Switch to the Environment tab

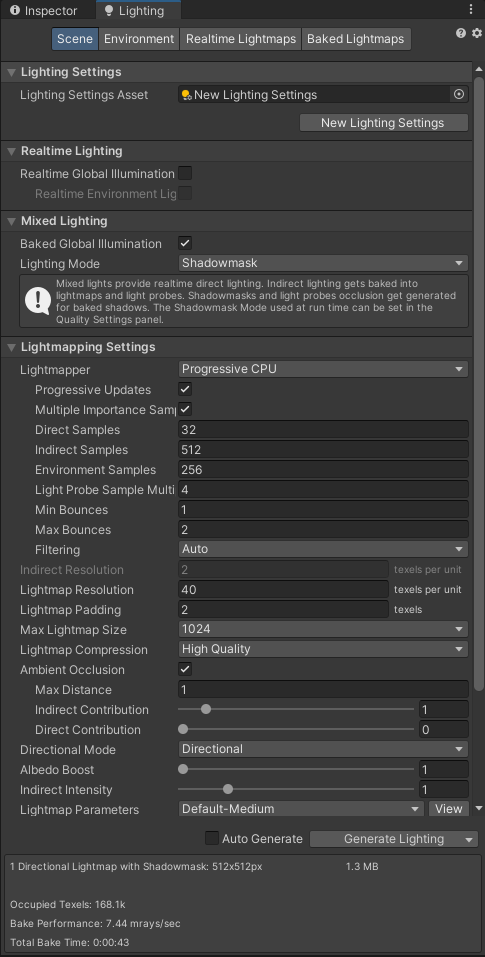pyautogui.click(x=139, y=39)
